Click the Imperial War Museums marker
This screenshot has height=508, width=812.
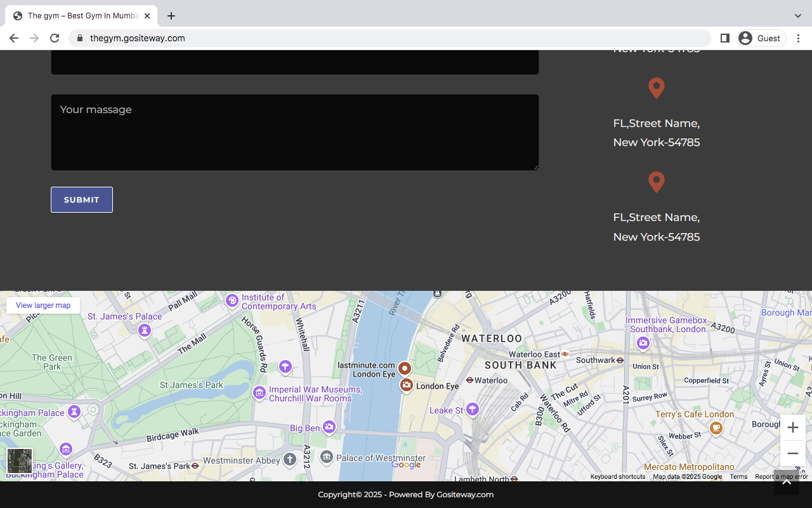pos(259,392)
